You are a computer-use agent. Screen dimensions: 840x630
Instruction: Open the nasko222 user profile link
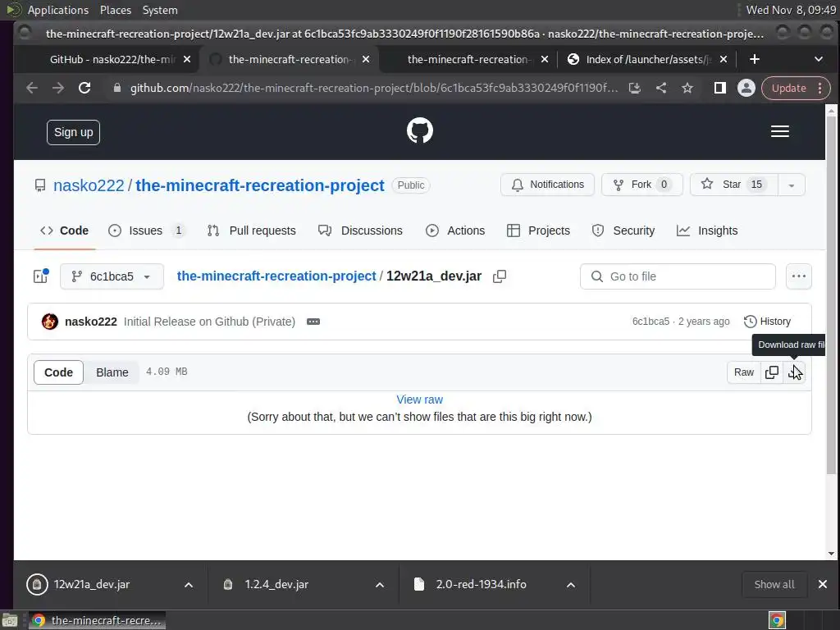coord(89,185)
